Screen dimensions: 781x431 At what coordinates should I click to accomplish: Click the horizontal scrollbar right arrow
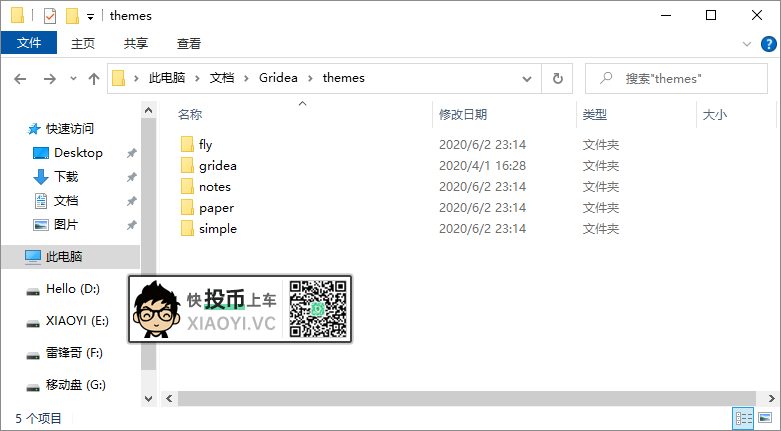[771, 398]
